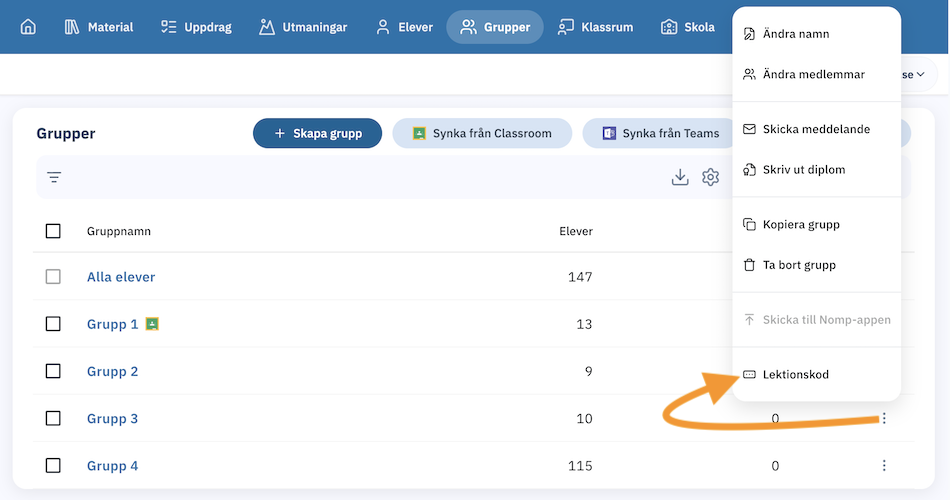The height and width of the screenshot is (500, 950).
Task: Open the Grupp 1 link
Action: point(113,324)
